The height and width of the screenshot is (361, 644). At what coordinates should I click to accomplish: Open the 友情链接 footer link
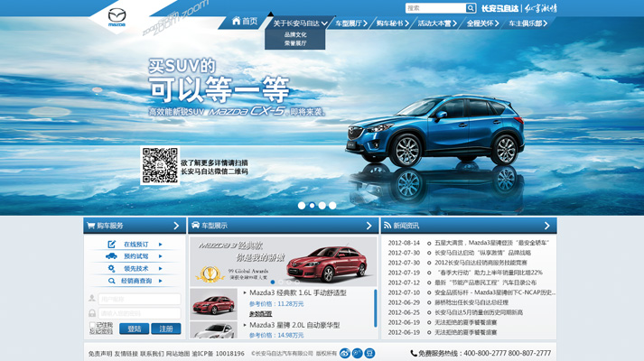click(126, 353)
